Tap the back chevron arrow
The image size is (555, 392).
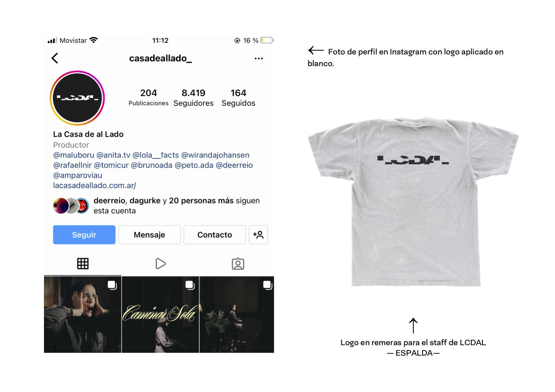(55, 58)
